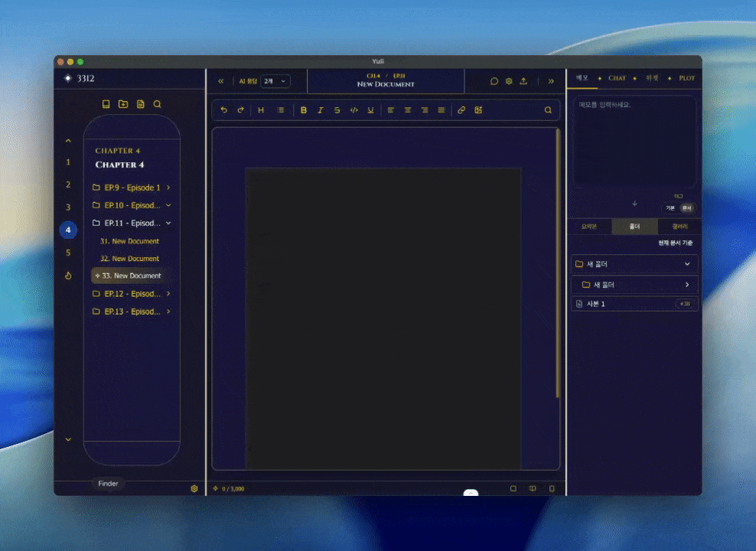Toggle inline code formatting
The image size is (756, 551).
coord(354,110)
